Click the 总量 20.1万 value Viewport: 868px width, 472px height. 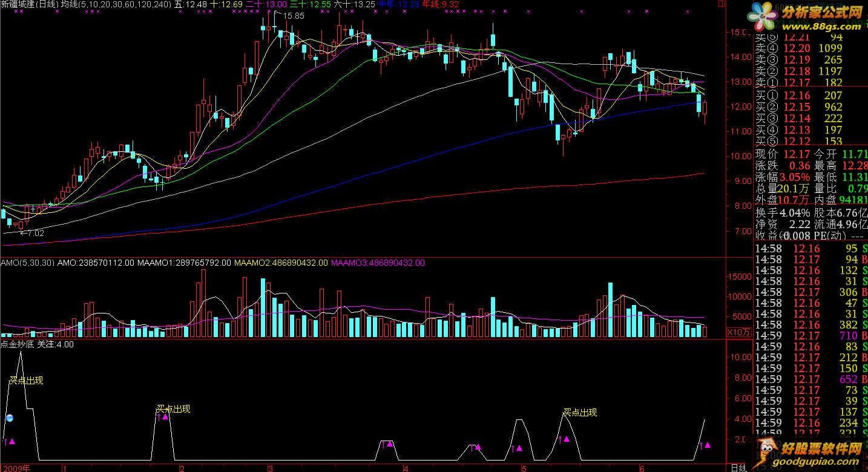(x=795, y=189)
